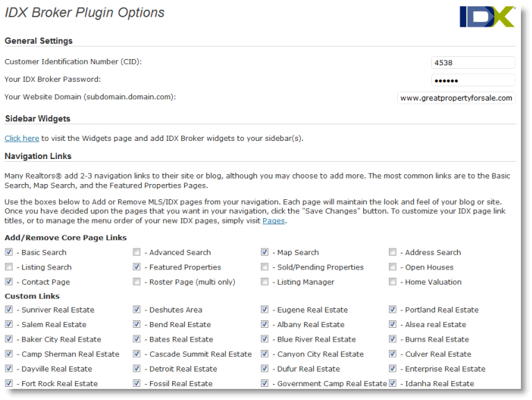Check the Address Search checkbox
Image resolution: width=532 pixels, height=400 pixels.
coord(392,252)
